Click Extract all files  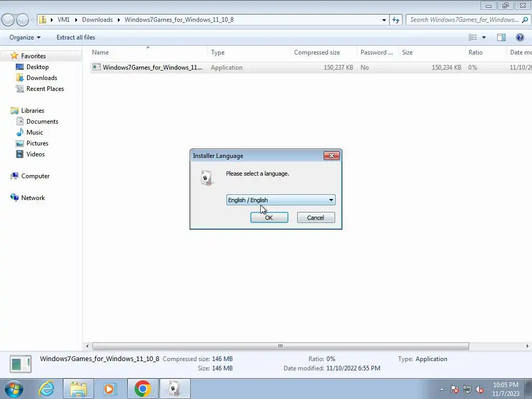pyautogui.click(x=76, y=37)
